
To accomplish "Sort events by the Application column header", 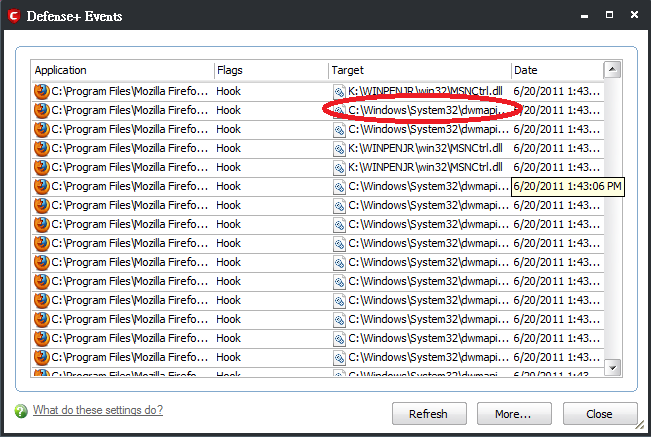I will (x=122, y=70).
